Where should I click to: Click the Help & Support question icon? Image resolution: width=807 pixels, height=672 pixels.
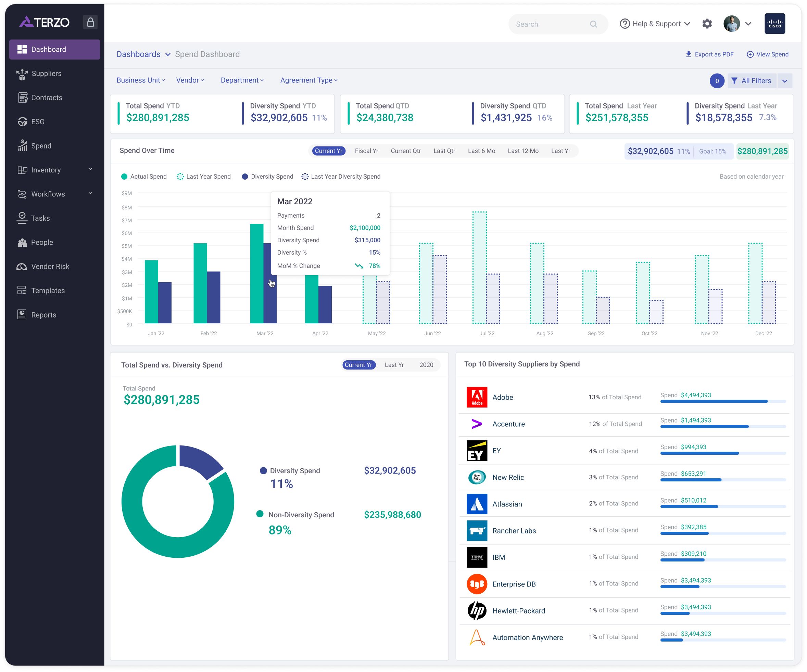tap(625, 24)
